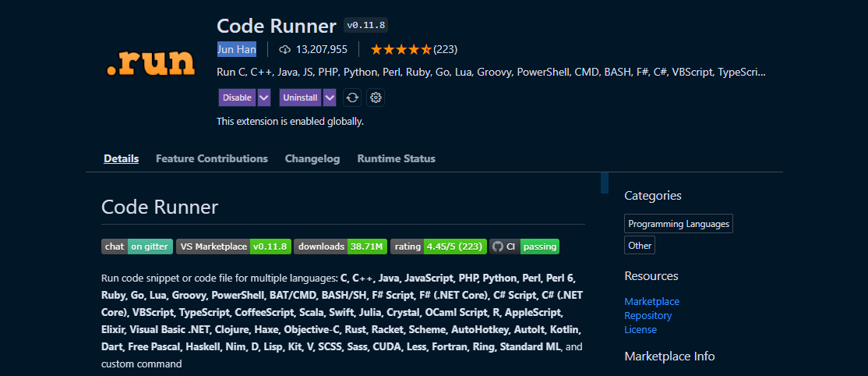Viewport: 868px width, 376px height.
Task: Click the Code Runner .run extension logo
Action: click(x=150, y=62)
